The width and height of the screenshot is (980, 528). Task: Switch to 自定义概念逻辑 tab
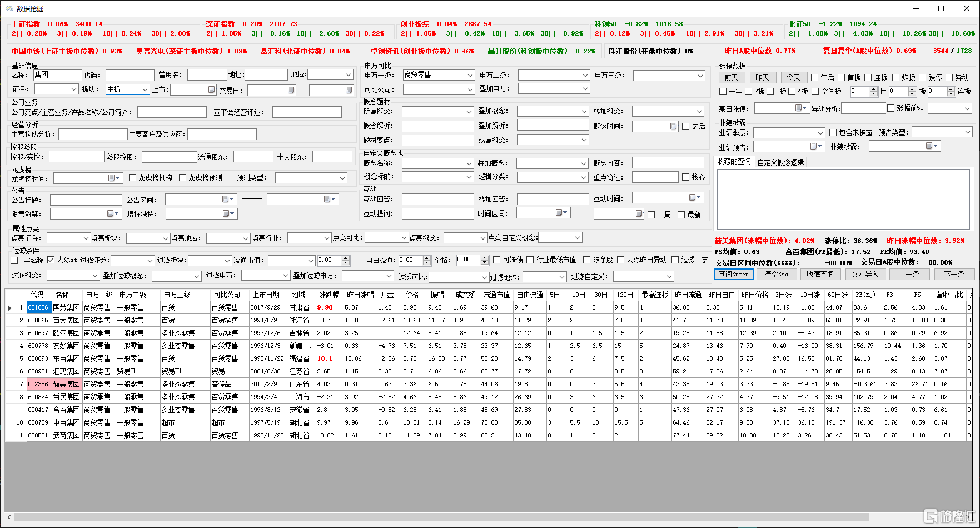click(780, 162)
